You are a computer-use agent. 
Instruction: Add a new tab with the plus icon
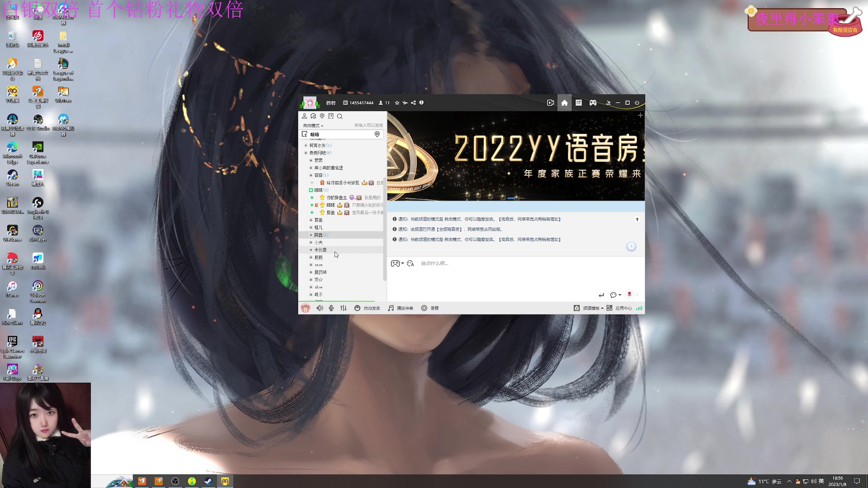(640, 116)
